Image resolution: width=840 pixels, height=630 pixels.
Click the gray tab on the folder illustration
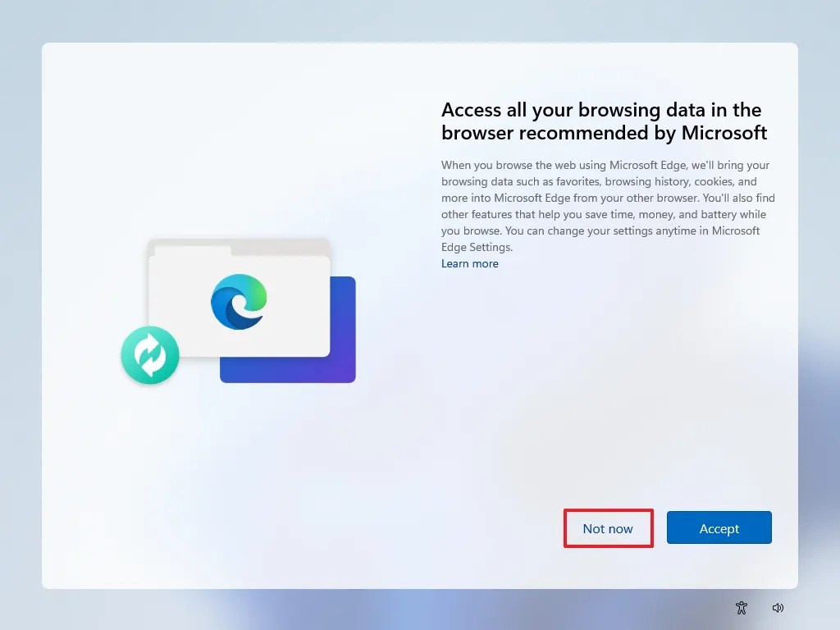pyautogui.click(x=193, y=251)
